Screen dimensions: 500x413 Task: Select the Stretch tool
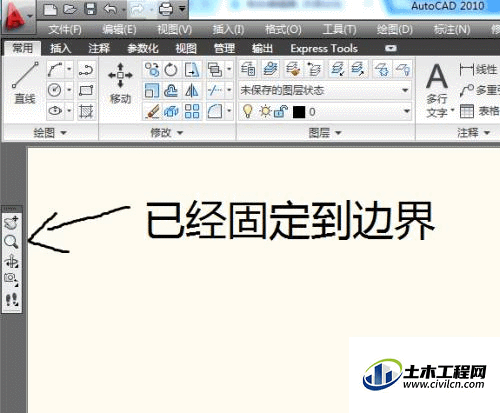point(192,70)
